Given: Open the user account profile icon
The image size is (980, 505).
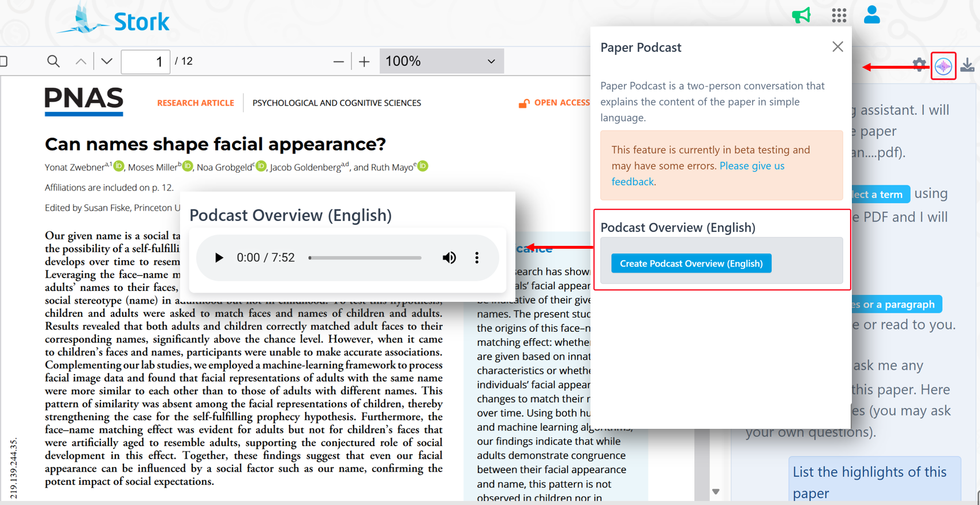Looking at the screenshot, I should click(871, 15).
